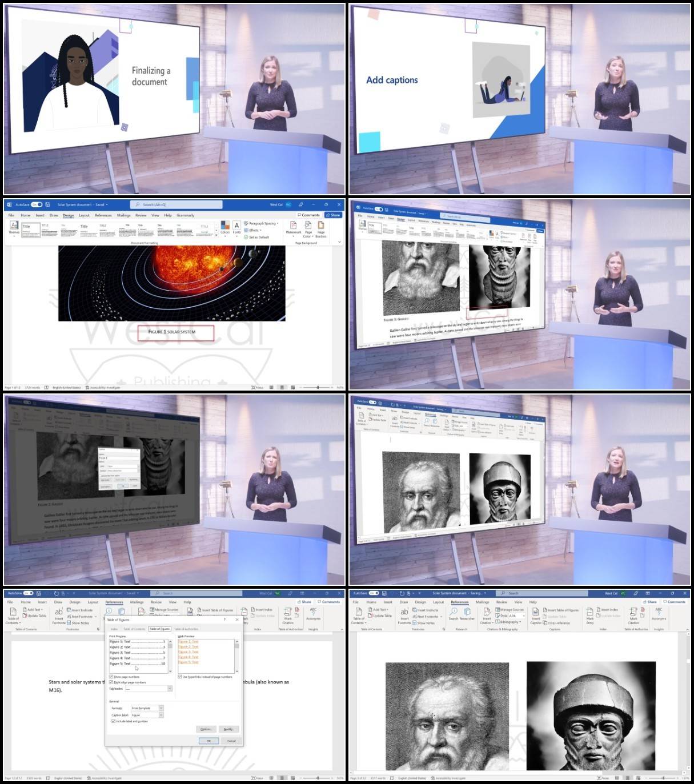Click the Figure 1 Solar System caption

point(172,332)
